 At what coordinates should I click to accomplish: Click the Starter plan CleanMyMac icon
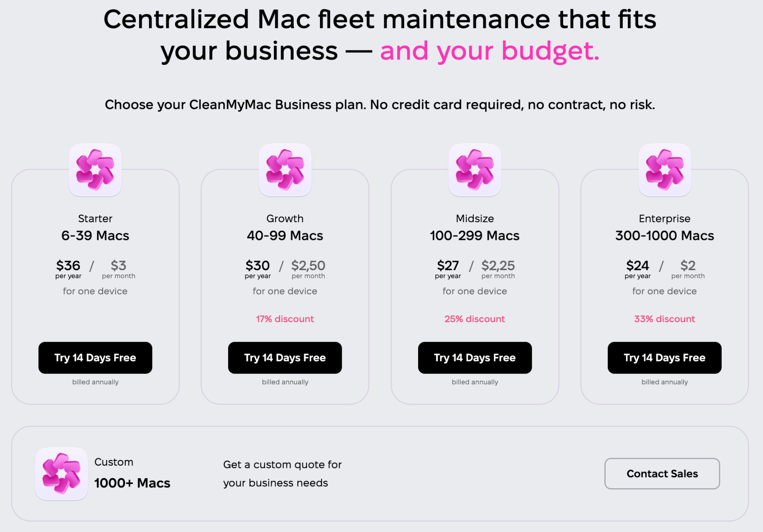[x=95, y=170]
